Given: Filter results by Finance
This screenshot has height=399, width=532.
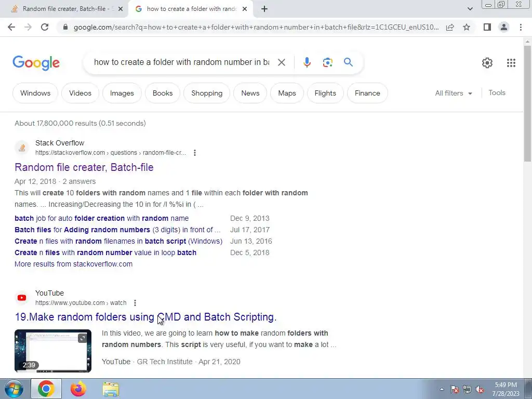Looking at the screenshot, I should click(367, 93).
